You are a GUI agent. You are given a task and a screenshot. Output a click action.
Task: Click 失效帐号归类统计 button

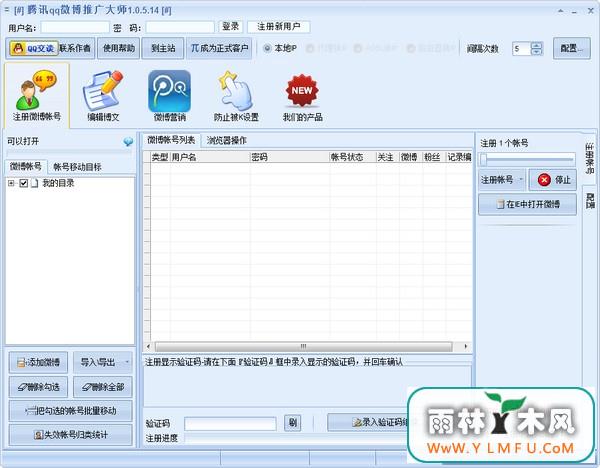click(71, 435)
